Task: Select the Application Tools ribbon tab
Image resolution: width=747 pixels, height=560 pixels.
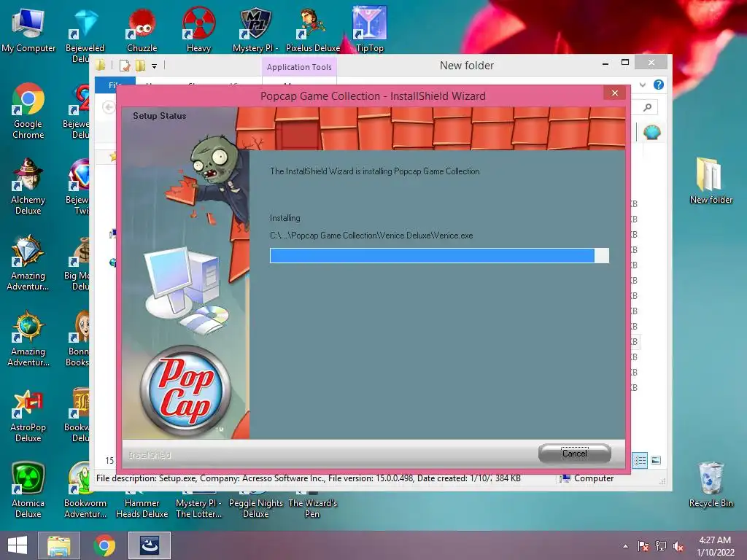Action: coord(299,67)
